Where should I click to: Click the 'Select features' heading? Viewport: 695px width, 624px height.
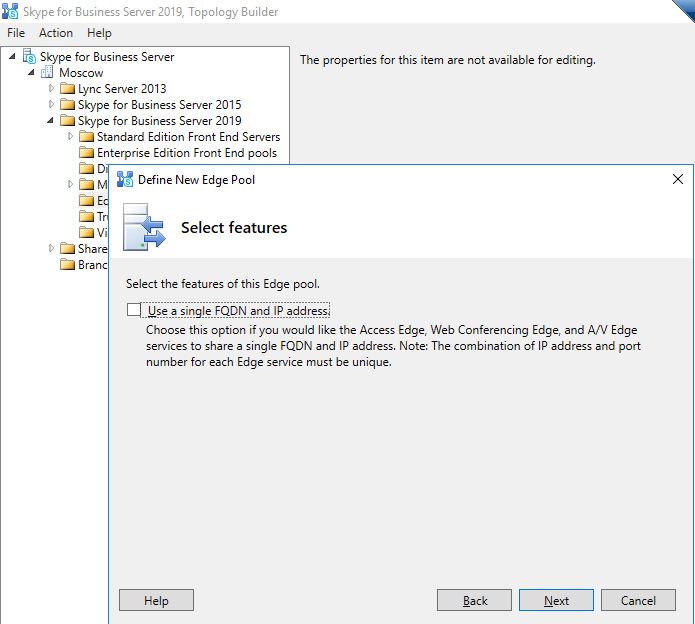click(x=234, y=227)
